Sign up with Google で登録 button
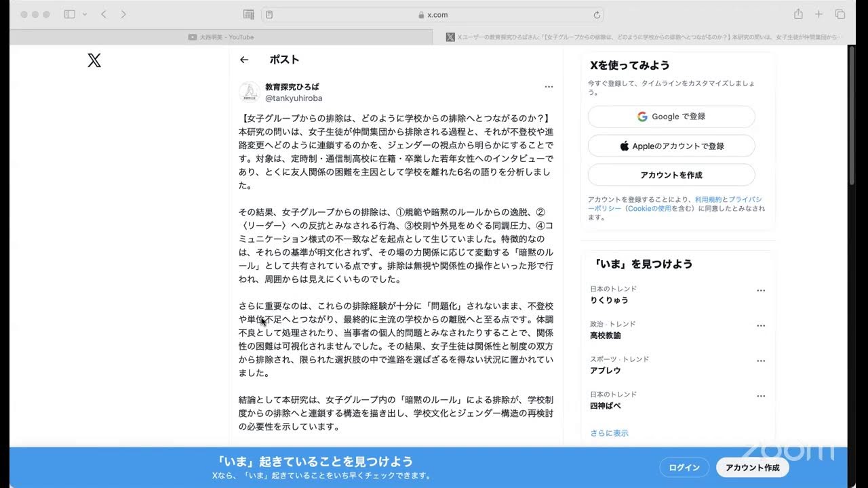Image resolution: width=868 pixels, height=488 pixels. coord(671,117)
